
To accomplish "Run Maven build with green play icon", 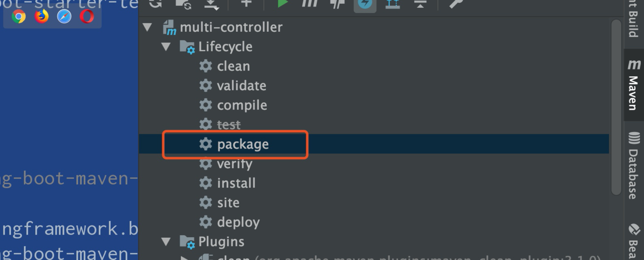I will click(x=282, y=3).
